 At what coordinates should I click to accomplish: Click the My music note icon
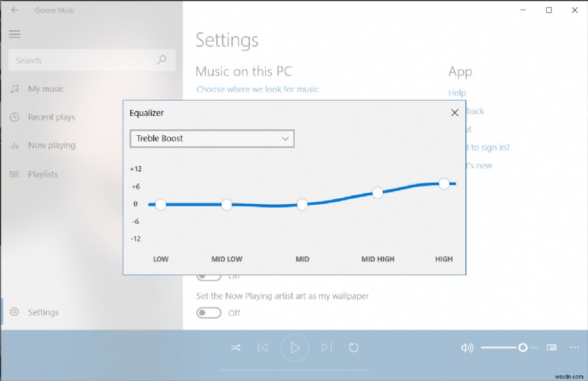point(15,89)
